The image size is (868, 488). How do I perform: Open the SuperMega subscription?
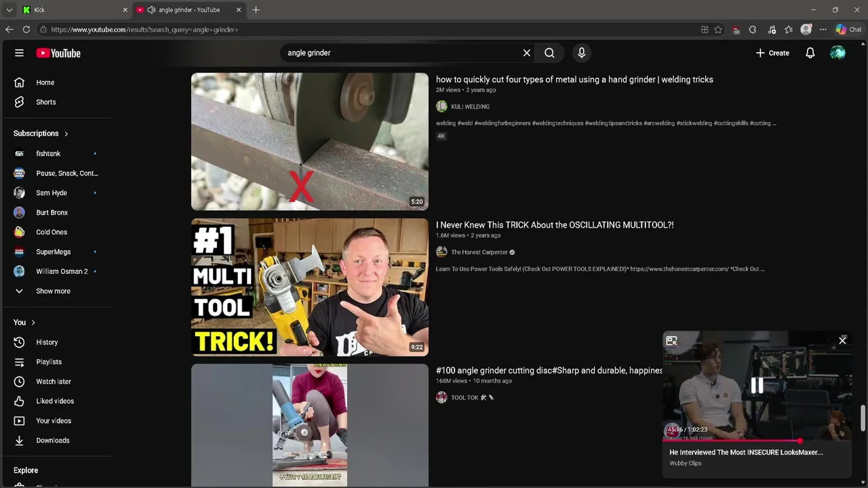click(x=56, y=252)
